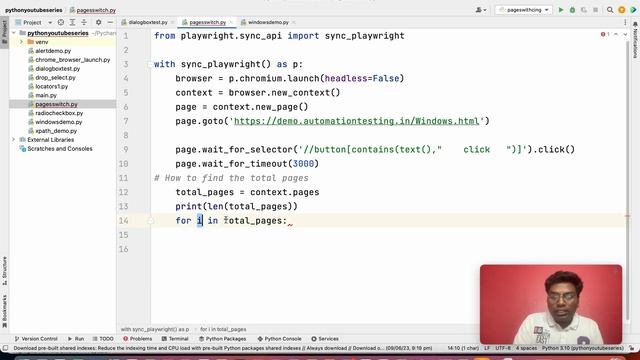Image resolution: width=640 pixels, height=360 pixels.
Task: Toggle the Structure tool window stripe button
Action: click(4, 271)
